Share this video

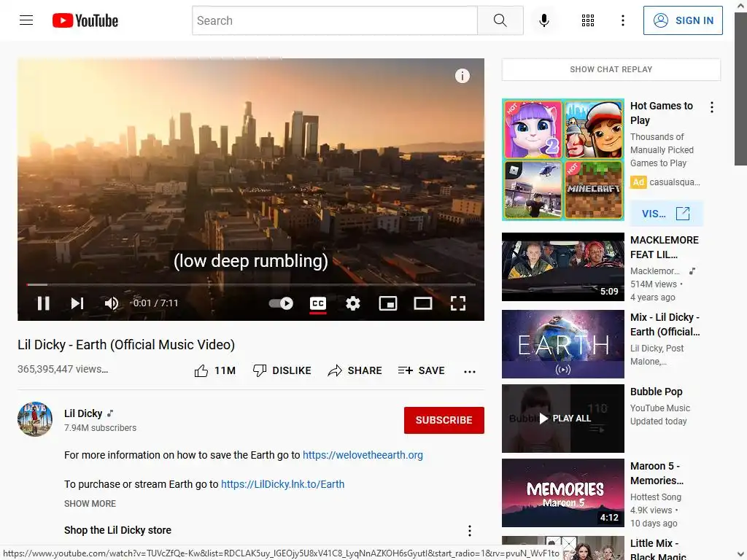point(355,370)
